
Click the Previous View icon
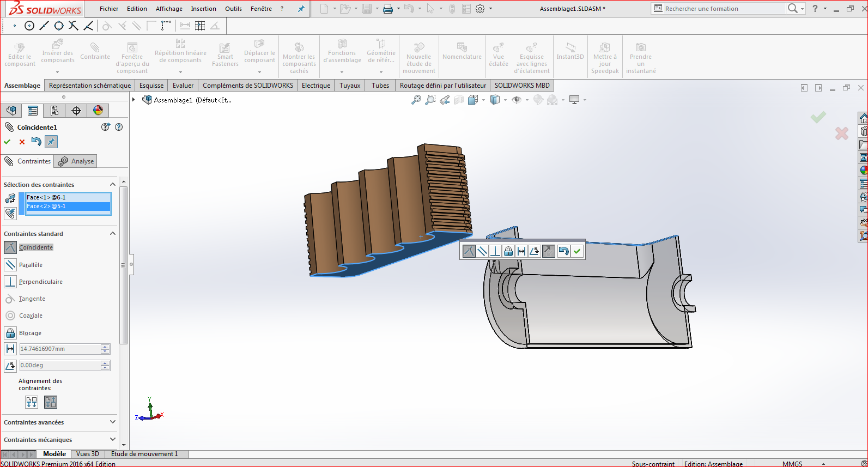pos(445,100)
